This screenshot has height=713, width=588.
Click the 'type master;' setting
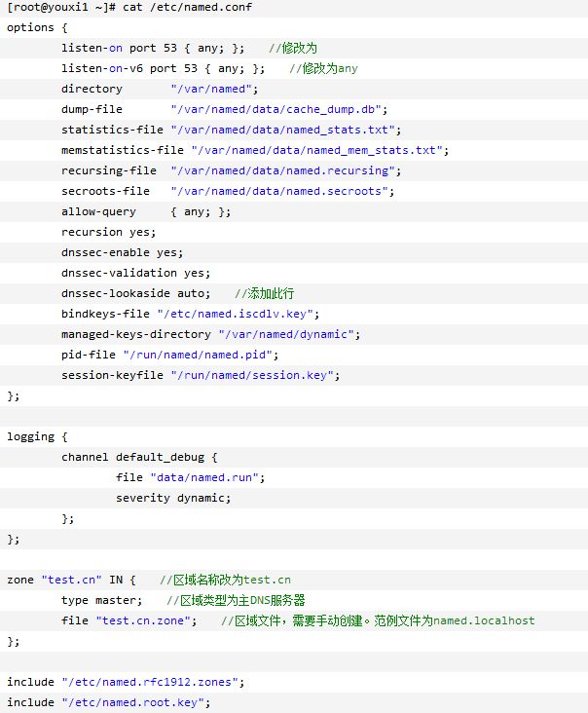click(102, 601)
